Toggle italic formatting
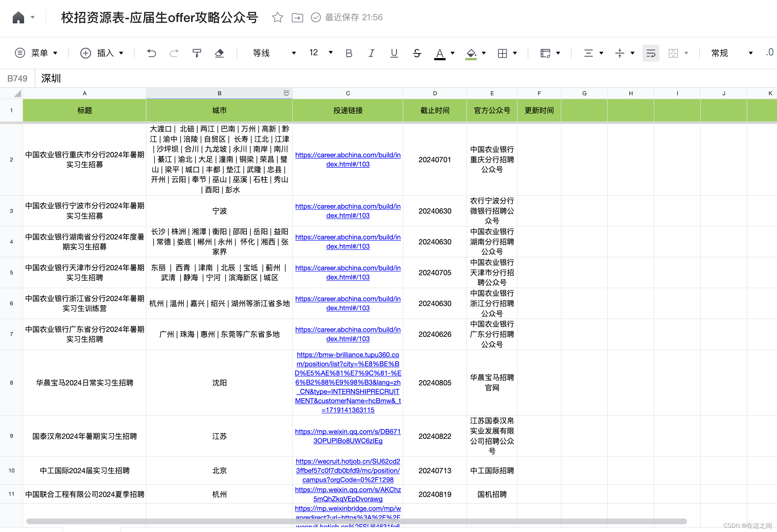This screenshot has height=532, width=777. 371,53
